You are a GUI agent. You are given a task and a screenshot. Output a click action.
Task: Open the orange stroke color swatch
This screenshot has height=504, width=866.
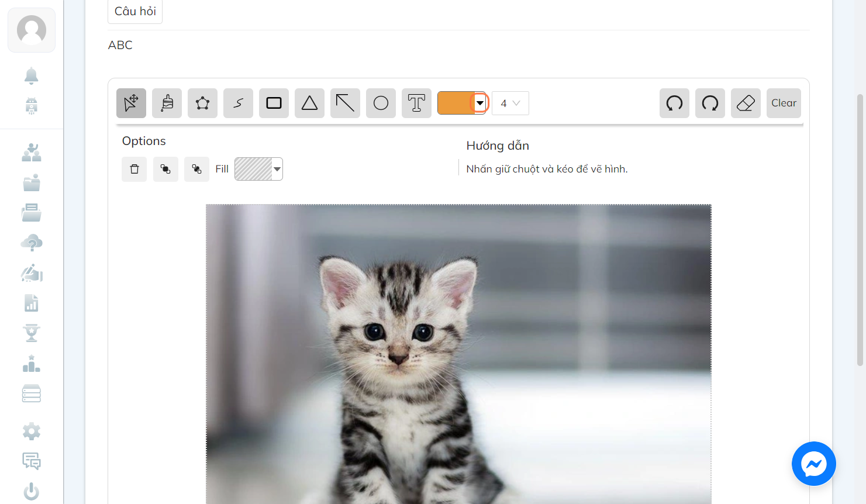point(455,103)
